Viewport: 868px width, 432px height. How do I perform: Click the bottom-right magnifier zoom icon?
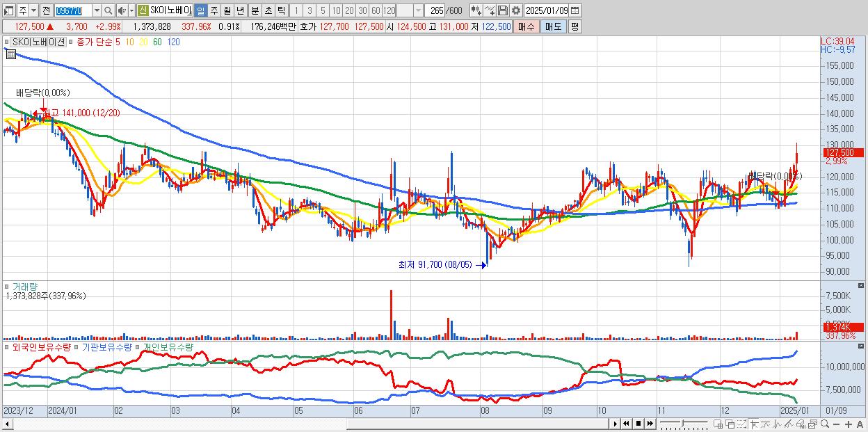coord(825,424)
